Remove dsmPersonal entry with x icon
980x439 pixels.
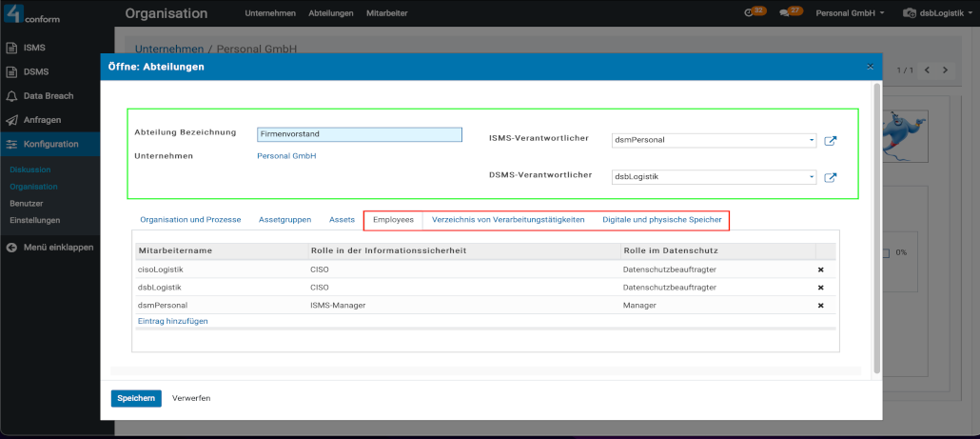pyautogui.click(x=820, y=306)
